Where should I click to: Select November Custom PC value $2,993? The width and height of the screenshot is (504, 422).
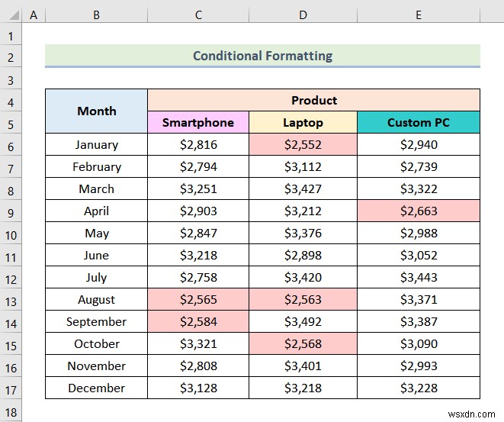click(x=418, y=366)
